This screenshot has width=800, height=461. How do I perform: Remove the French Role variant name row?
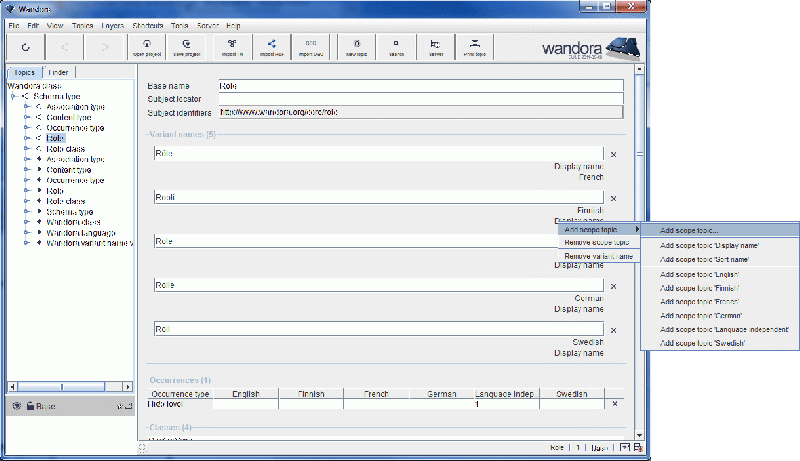[613, 155]
